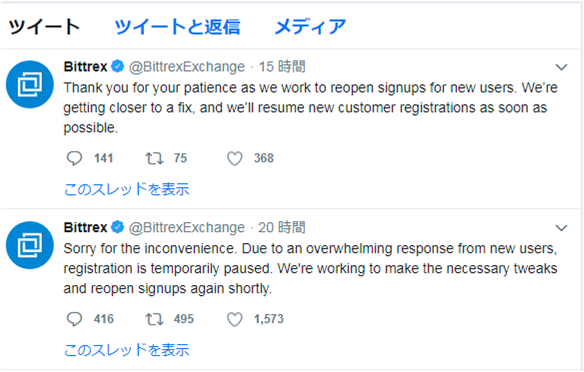Like the tweet with 1,573 likes
This screenshot has height=372, width=584.
pyautogui.click(x=235, y=319)
